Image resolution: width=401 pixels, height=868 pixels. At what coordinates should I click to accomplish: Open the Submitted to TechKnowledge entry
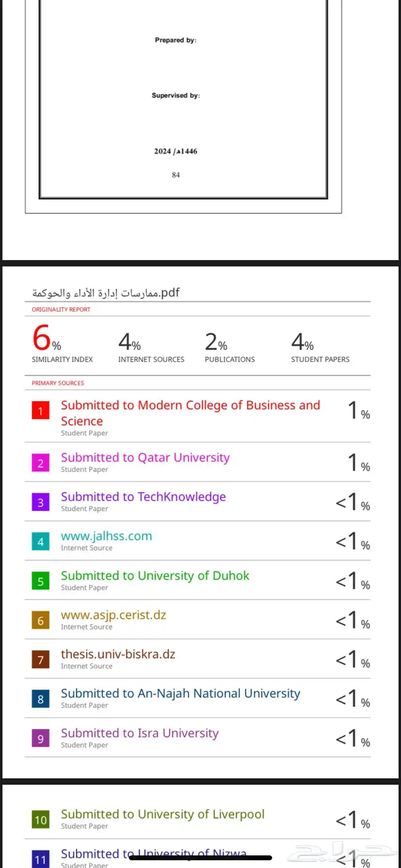coord(143,497)
